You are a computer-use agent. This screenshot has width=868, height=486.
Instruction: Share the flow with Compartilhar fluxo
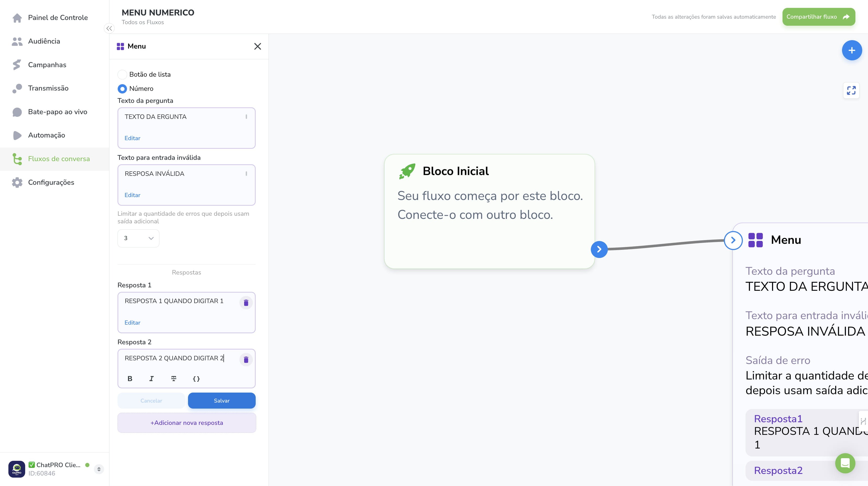(x=818, y=17)
